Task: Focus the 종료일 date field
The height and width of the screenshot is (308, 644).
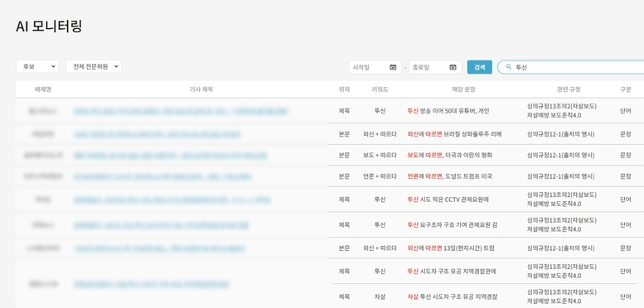Action: coord(435,67)
